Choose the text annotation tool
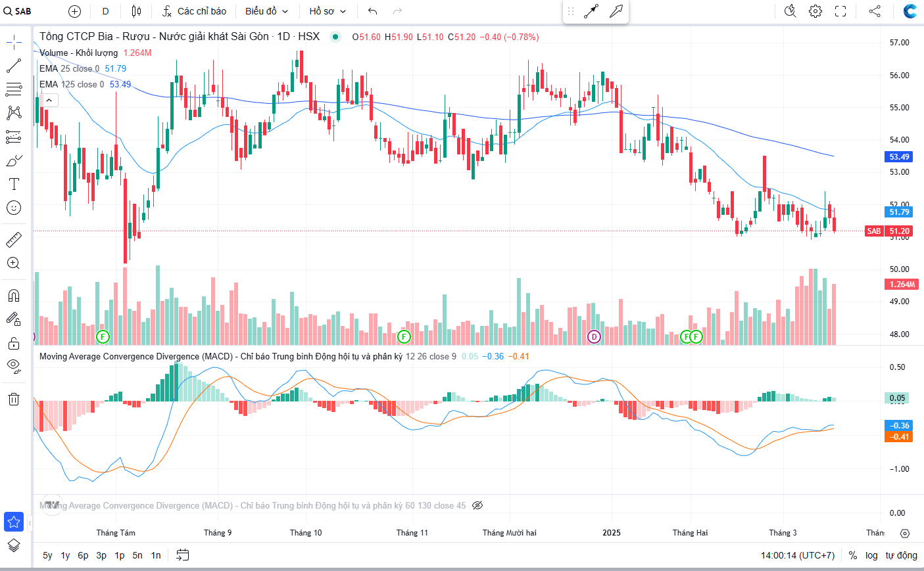924x571 pixels. point(14,184)
